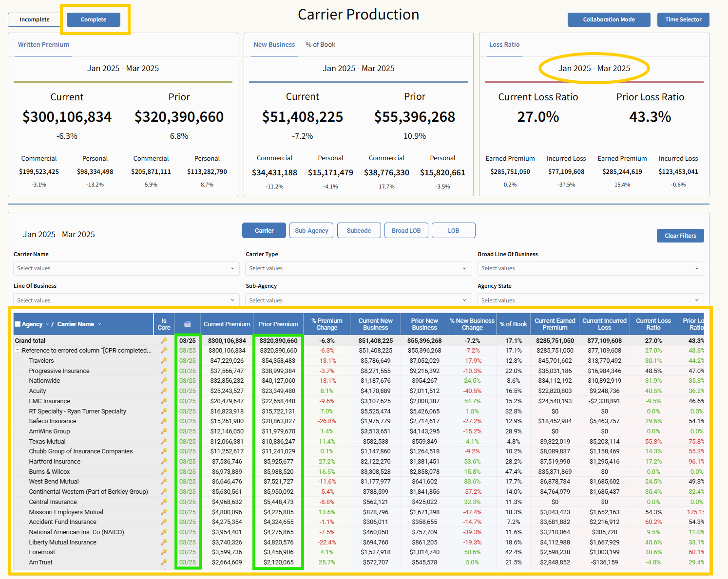Click the calendar icon in the table header

(x=187, y=324)
